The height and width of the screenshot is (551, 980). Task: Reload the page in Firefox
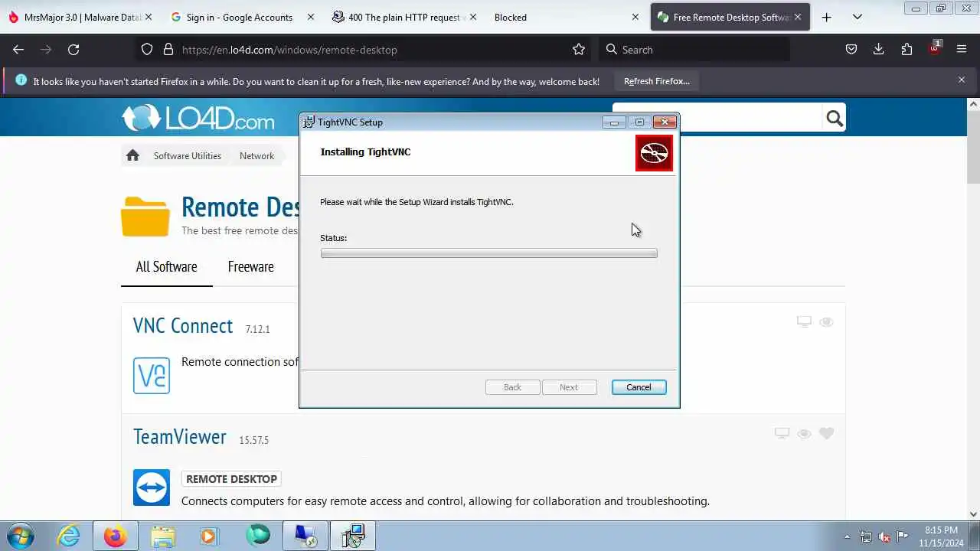tap(73, 49)
